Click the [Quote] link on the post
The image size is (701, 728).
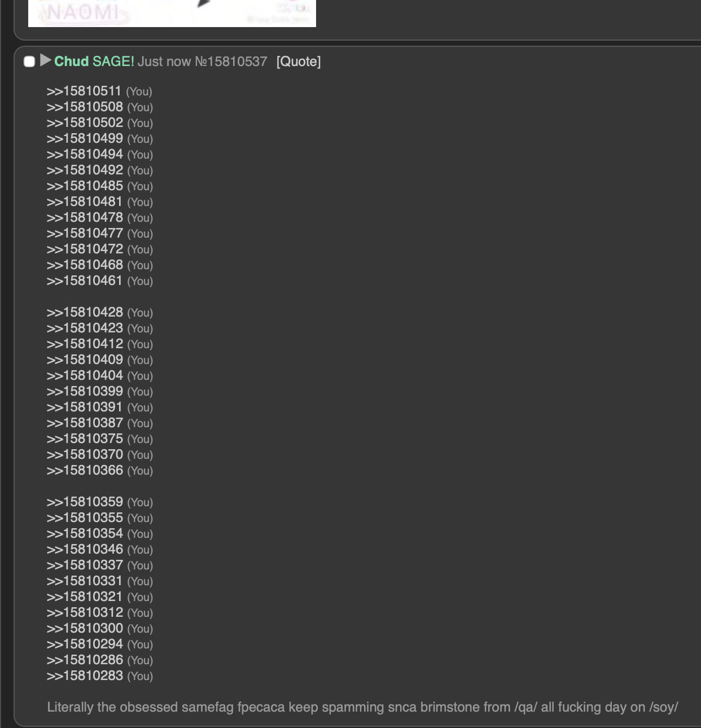(x=298, y=62)
